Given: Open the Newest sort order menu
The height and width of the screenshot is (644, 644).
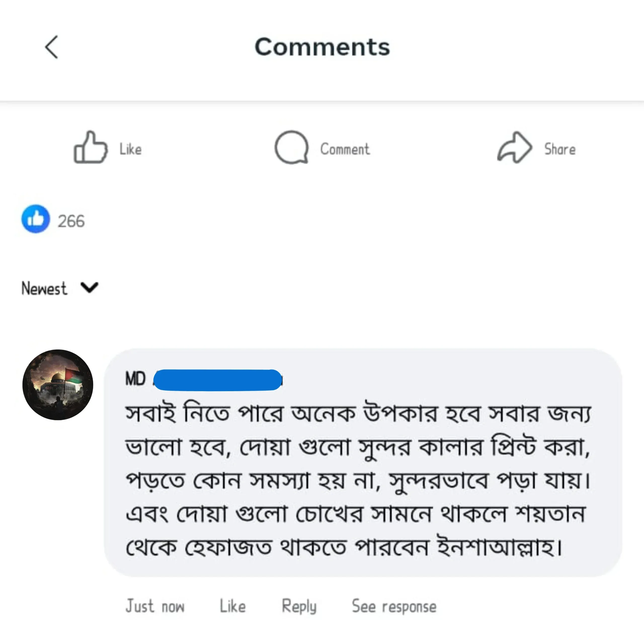Looking at the screenshot, I should coord(44,288).
